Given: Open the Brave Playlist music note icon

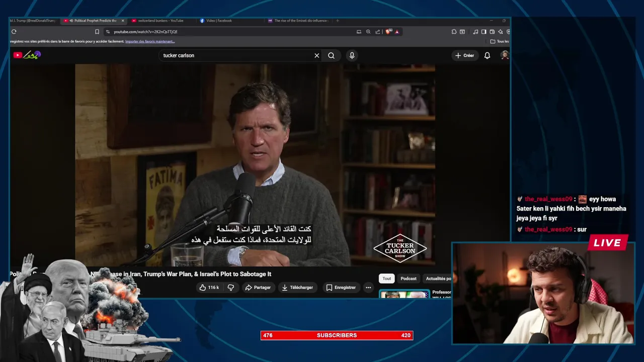Looking at the screenshot, I should (475, 32).
